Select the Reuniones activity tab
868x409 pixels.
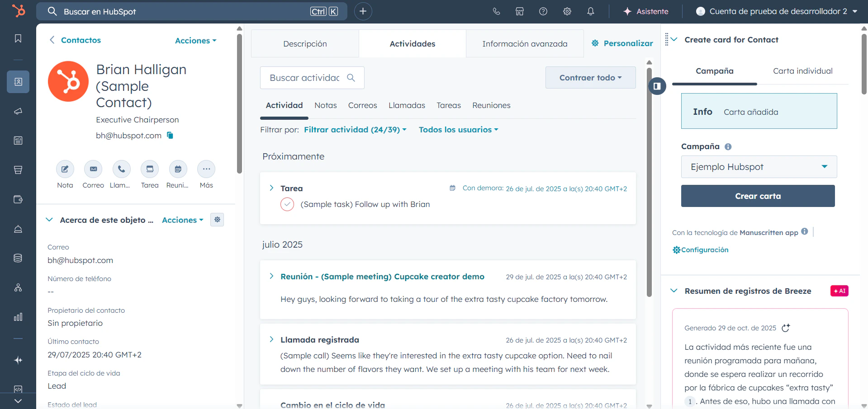point(491,105)
